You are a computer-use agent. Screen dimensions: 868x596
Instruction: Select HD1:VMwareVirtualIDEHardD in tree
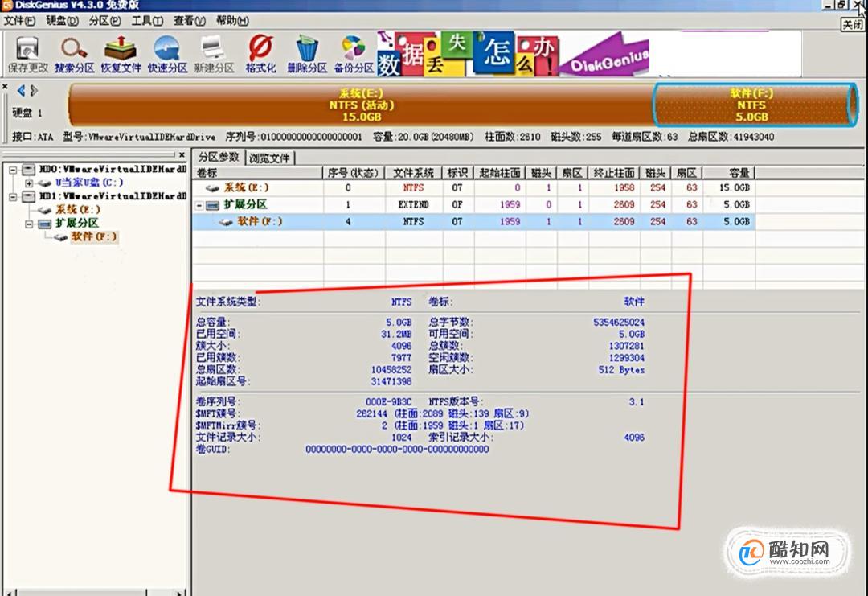click(113, 196)
